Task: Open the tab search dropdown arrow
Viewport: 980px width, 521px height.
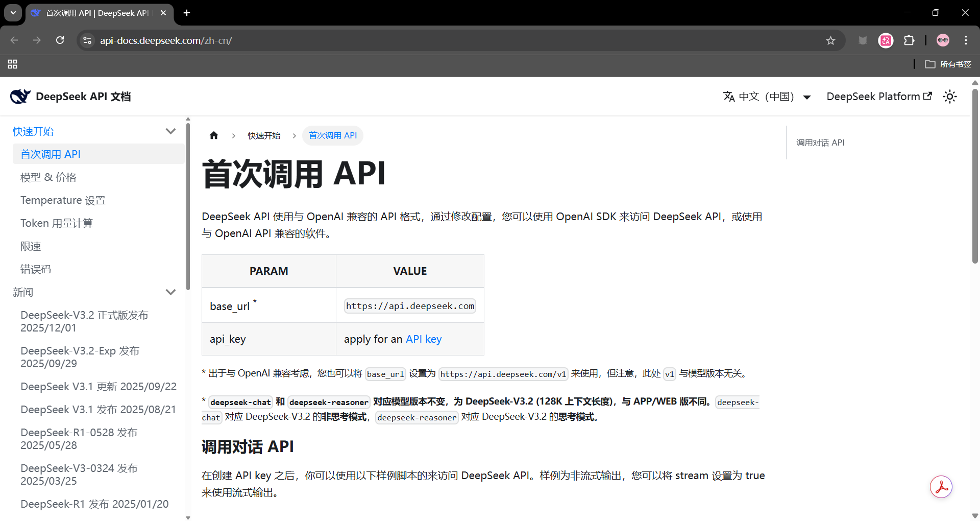Action: (x=13, y=13)
